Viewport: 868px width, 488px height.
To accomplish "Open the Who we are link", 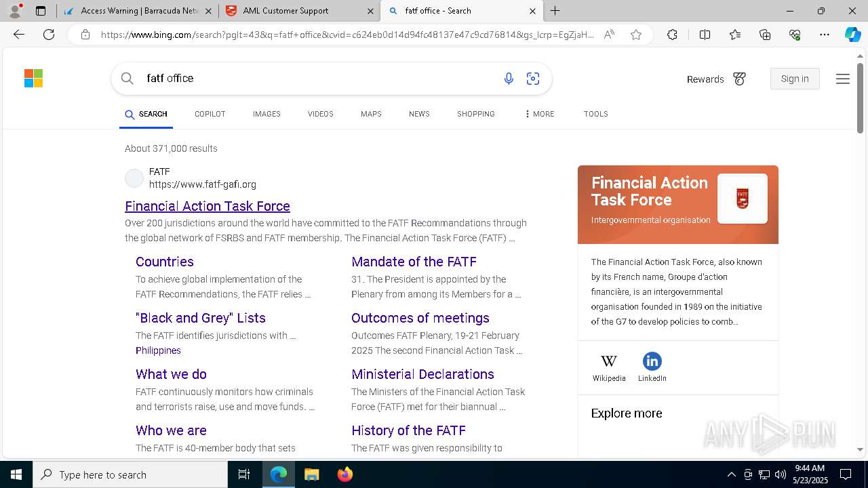I will click(x=171, y=430).
